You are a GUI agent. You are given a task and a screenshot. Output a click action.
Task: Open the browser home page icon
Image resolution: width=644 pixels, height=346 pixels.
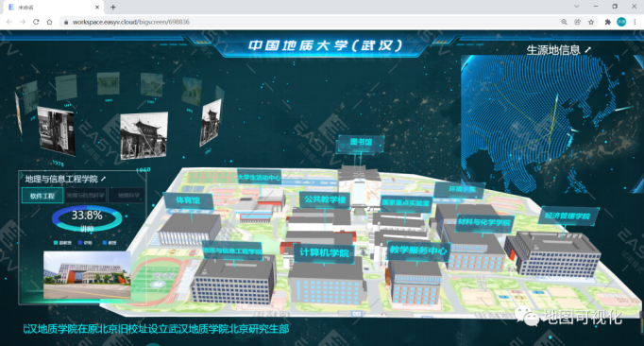click(x=49, y=22)
